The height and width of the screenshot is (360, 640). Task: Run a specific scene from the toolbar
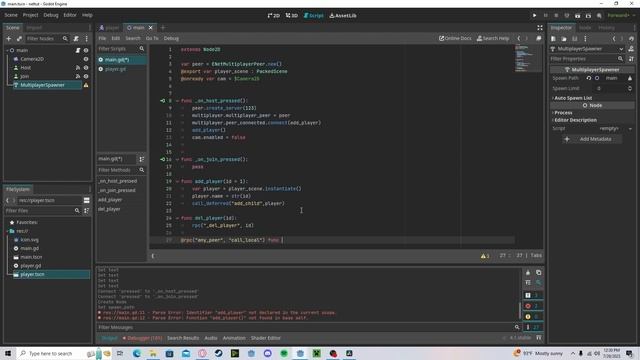click(588, 16)
